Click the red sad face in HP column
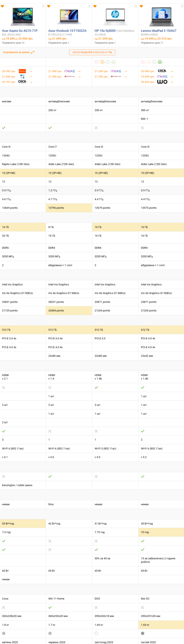Viewport: 184px width, 644px height. (x=97, y=62)
